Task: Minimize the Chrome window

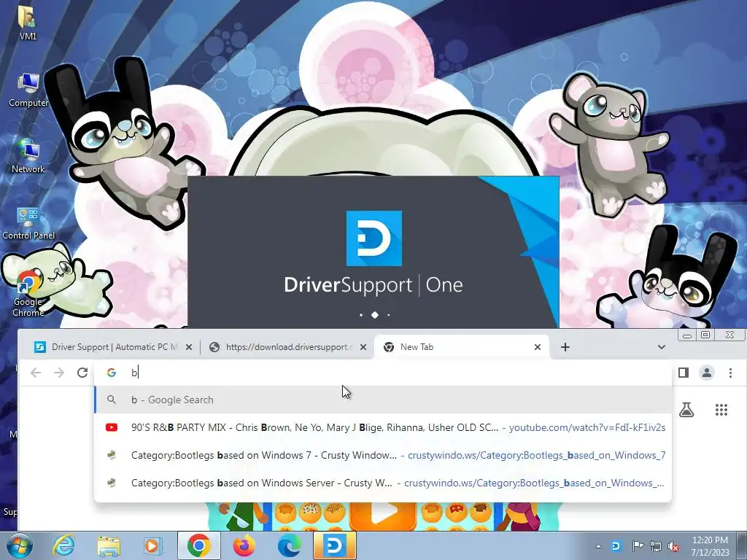Action: coord(687,335)
